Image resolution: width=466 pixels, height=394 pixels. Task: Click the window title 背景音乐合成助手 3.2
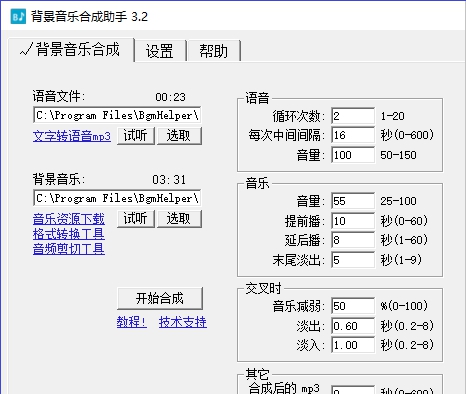click(x=89, y=17)
